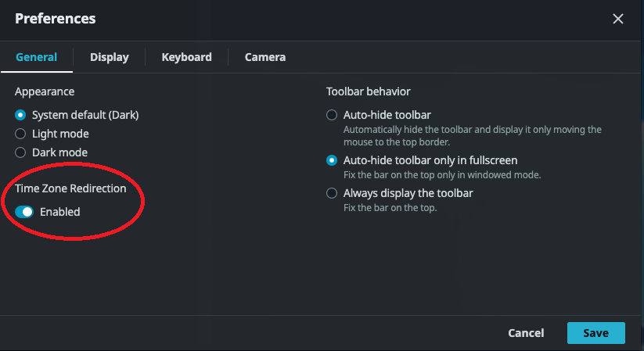Viewport: 644px width, 351px height.
Task: Go to the Keyboard tab
Action: 186,57
